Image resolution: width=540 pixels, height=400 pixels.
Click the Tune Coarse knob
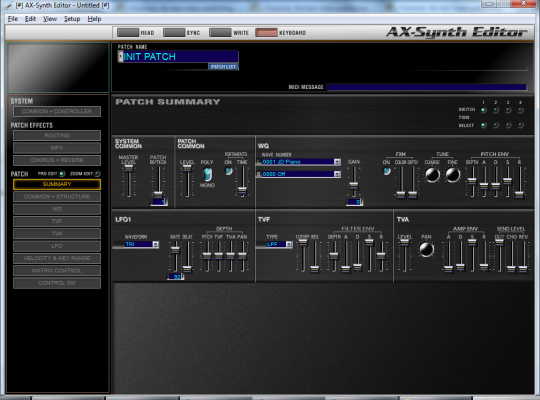(x=433, y=175)
